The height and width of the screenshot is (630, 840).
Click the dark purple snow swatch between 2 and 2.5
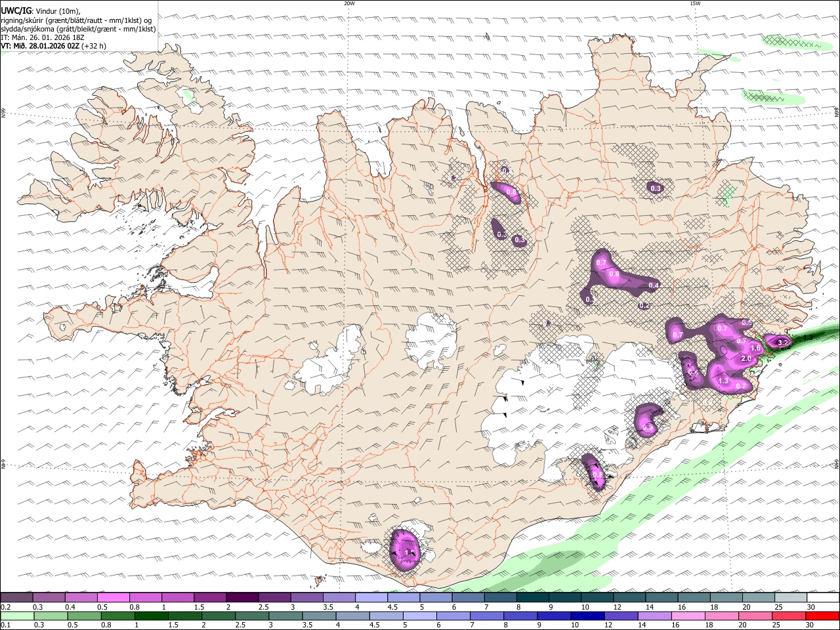241,597
